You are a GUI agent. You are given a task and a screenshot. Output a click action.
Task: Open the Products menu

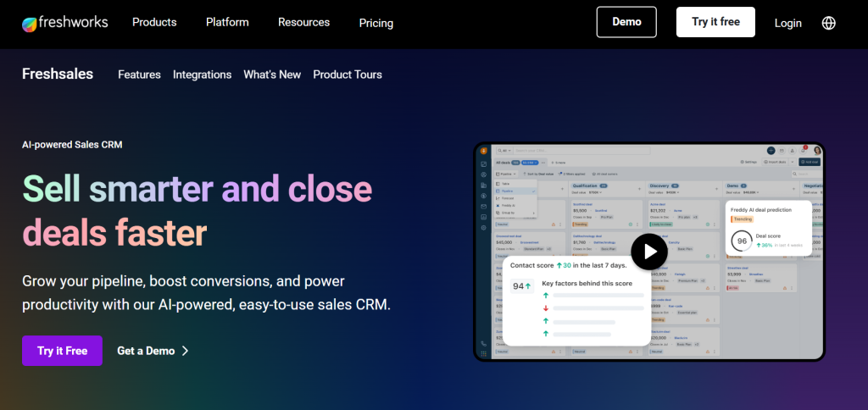[154, 22]
